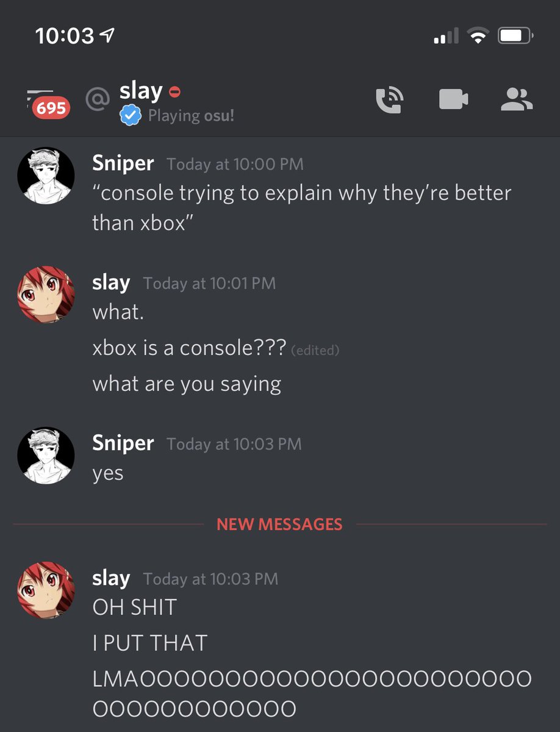The width and height of the screenshot is (560, 732).
Task: Tap slay's name in the header
Action: (141, 91)
